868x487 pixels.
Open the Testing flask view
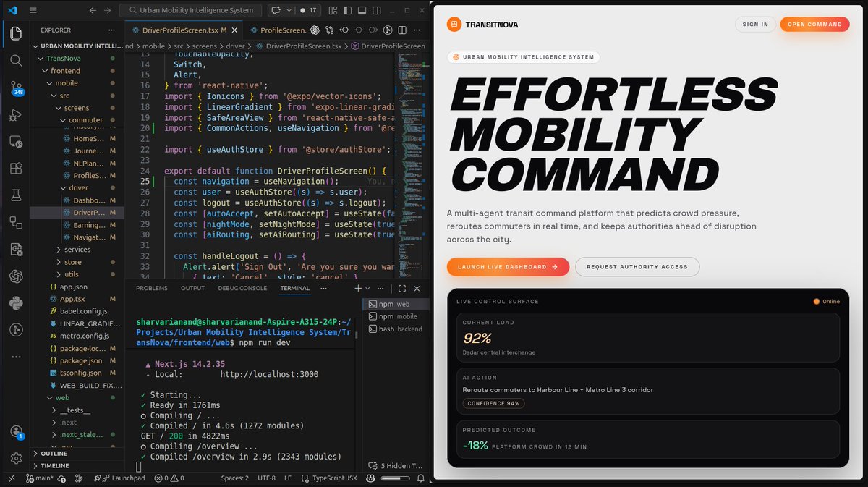(x=16, y=195)
